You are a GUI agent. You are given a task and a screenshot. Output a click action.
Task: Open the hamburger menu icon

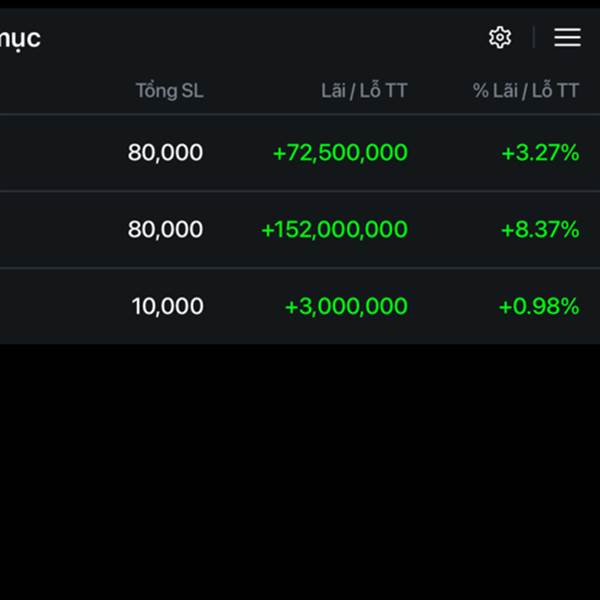567,38
